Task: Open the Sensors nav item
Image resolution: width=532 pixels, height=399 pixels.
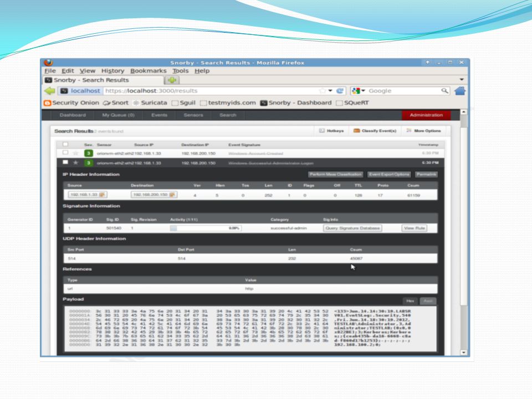Action: point(193,115)
